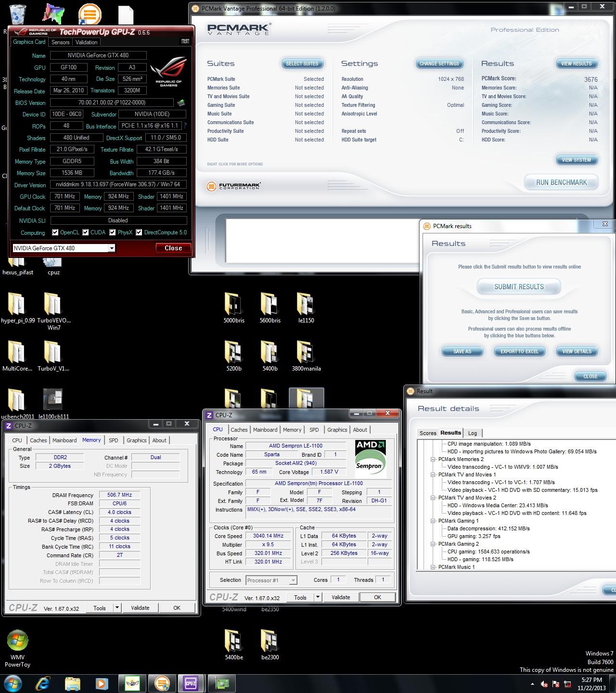Open the Tools dropdown arrow in CPU-Z CPU window
This screenshot has height=693, width=616.
tap(318, 597)
